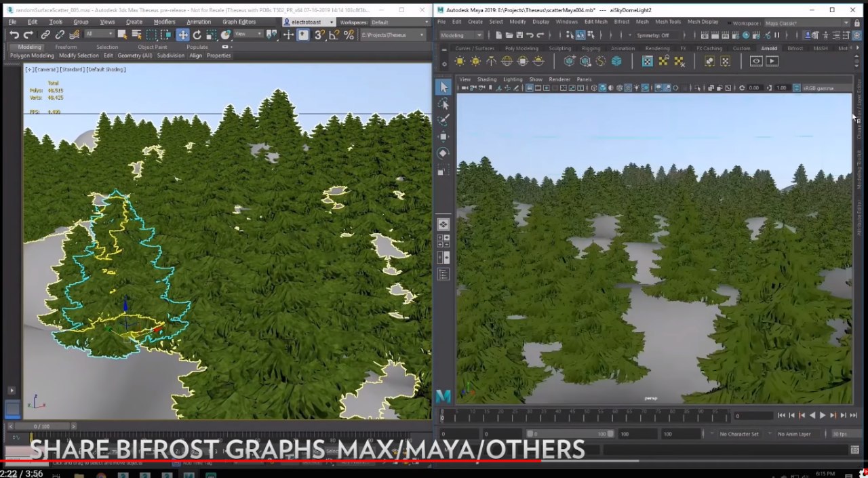Open the E:\Projects\Theseus path dropdown
This screenshot has height=478, width=868.
(x=394, y=35)
